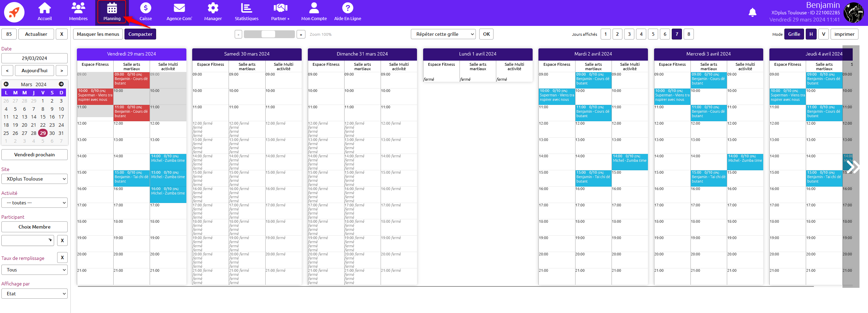Go to next month in mini calendar
This screenshot has width=868, height=313.
click(61, 84)
